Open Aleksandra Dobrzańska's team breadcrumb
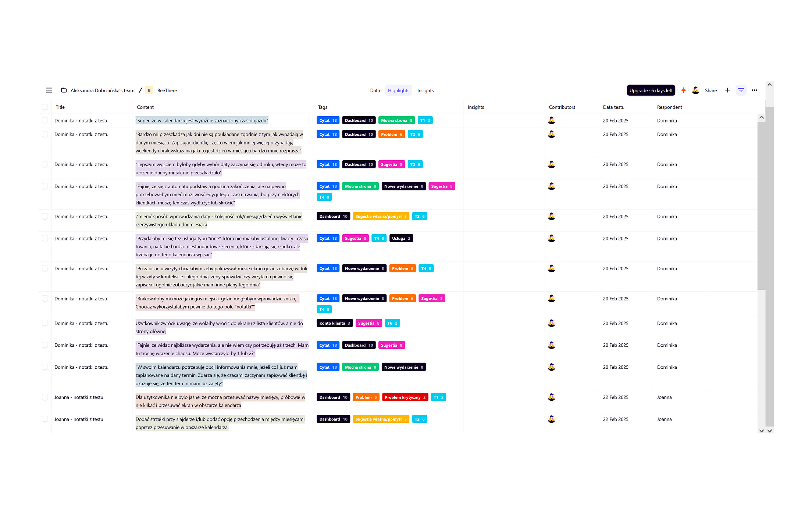The image size is (812, 514). click(102, 90)
